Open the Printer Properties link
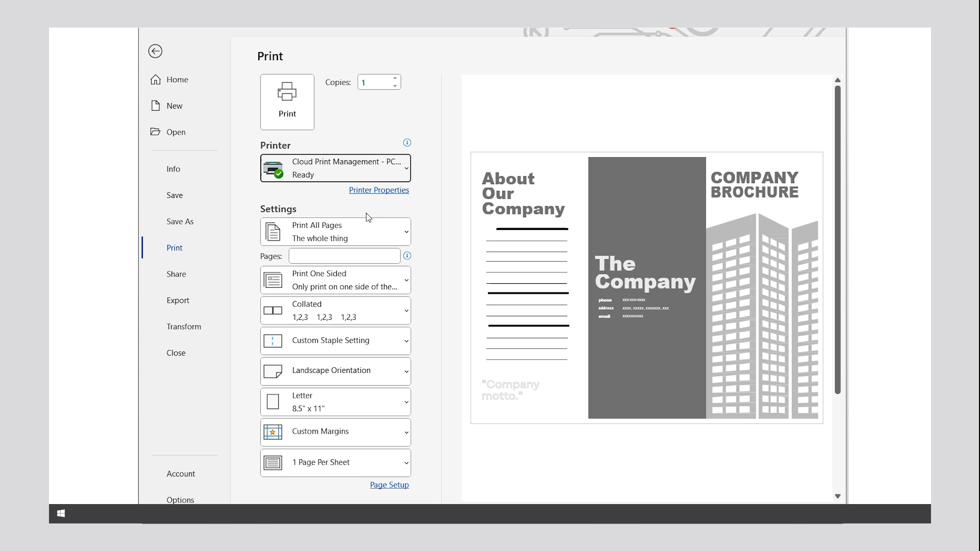 (379, 190)
